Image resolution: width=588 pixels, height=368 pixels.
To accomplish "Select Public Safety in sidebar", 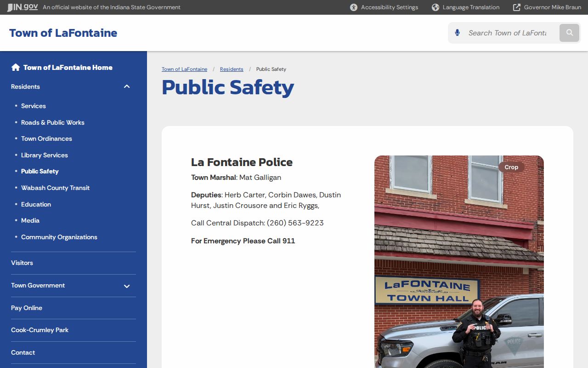I will (x=40, y=171).
